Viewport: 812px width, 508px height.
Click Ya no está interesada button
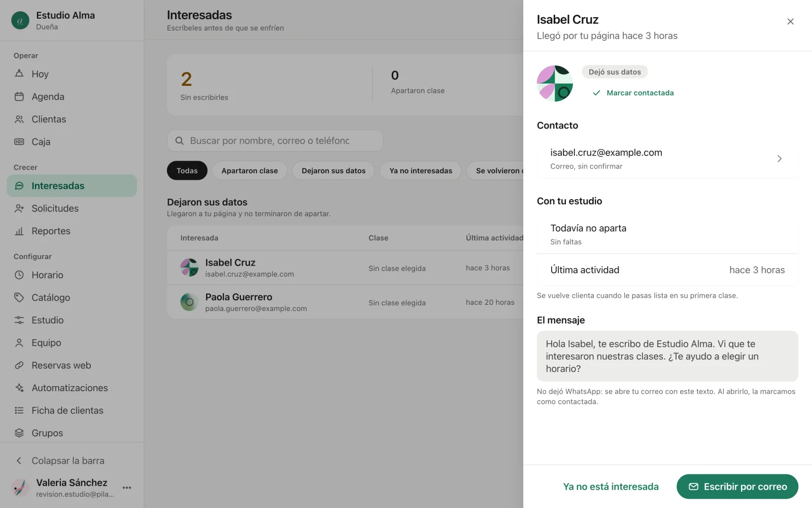pyautogui.click(x=611, y=487)
